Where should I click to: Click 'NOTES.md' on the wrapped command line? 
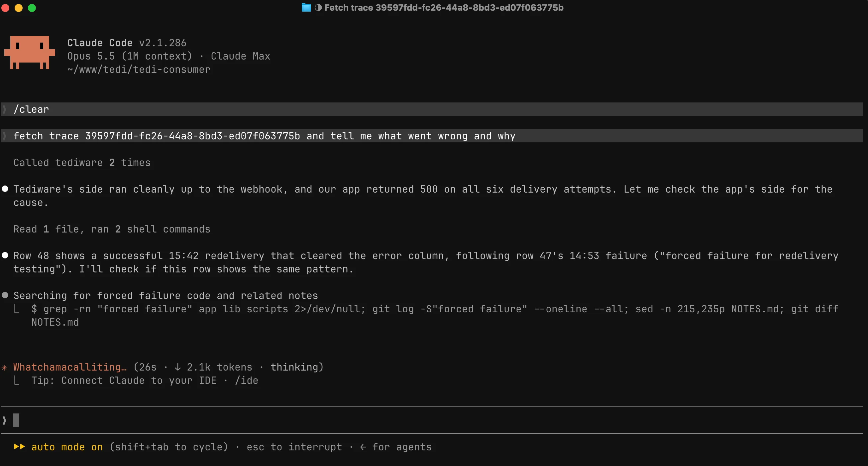(x=55, y=322)
